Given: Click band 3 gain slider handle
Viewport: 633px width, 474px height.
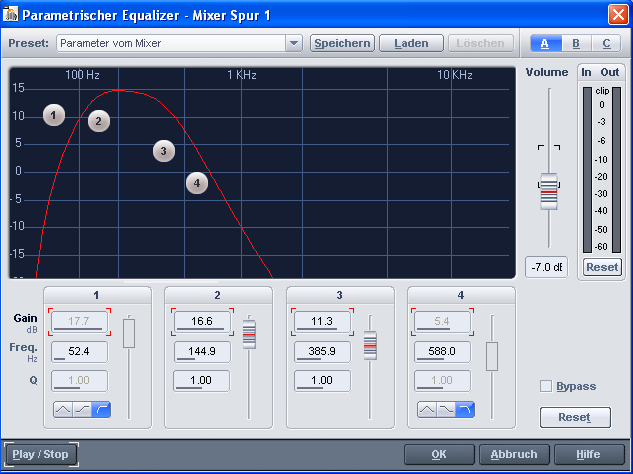Looking at the screenshot, I should 370,346.
